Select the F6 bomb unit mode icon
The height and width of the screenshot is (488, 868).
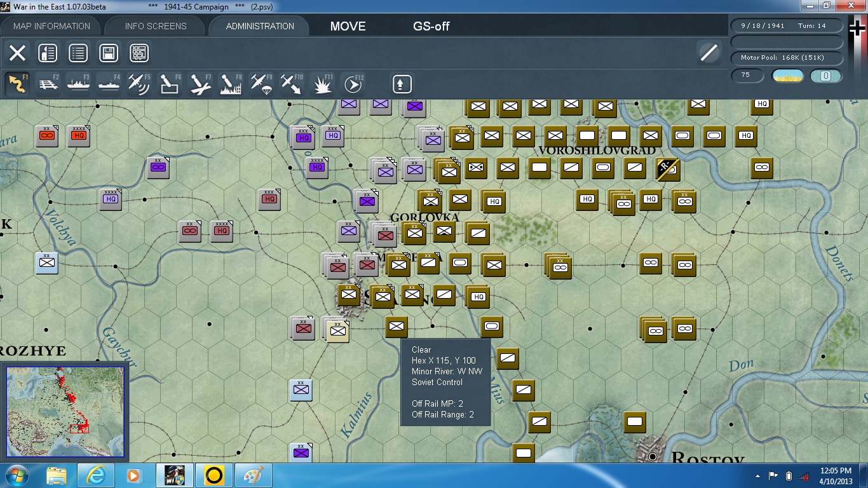[170, 84]
